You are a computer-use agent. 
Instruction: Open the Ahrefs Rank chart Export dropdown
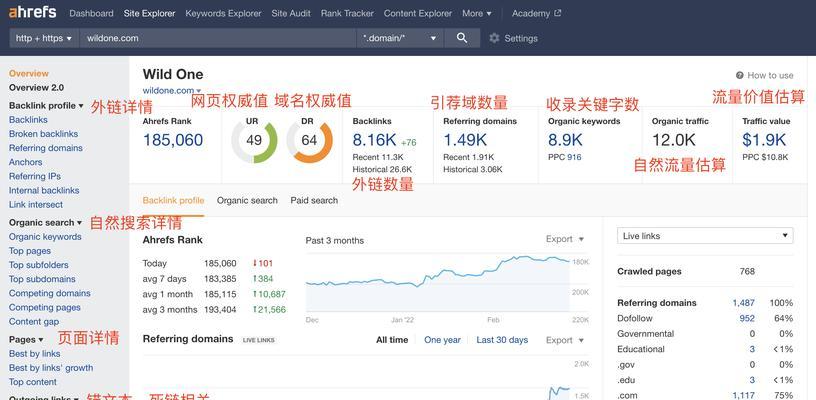tap(565, 239)
